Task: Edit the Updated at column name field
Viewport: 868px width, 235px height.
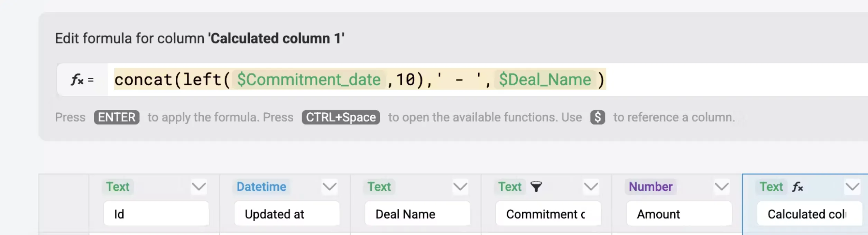Action: point(287,214)
